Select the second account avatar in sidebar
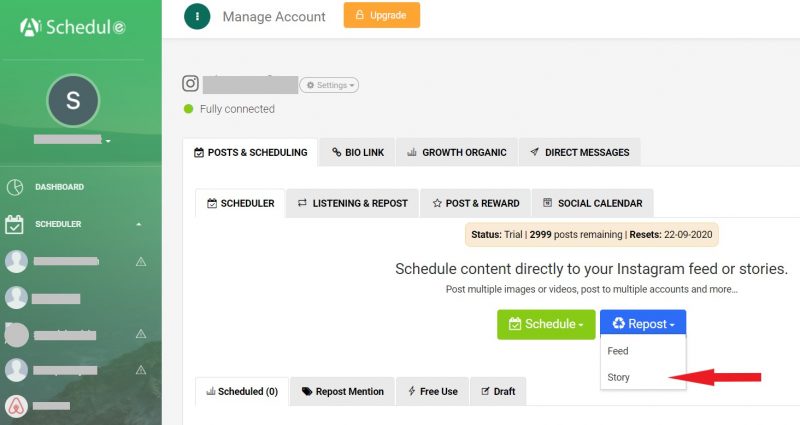The image size is (800, 425). coord(16,298)
